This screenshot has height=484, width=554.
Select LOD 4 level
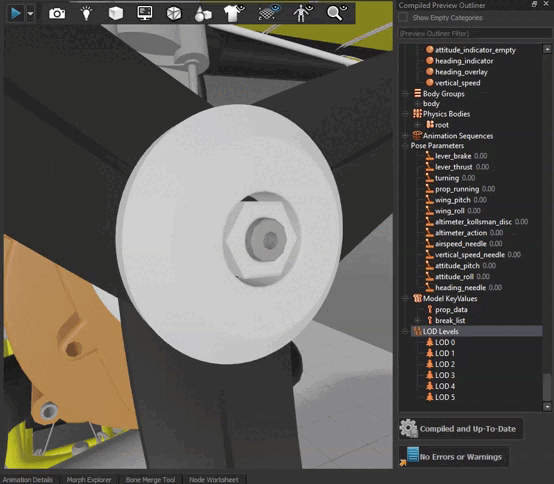coord(445,386)
